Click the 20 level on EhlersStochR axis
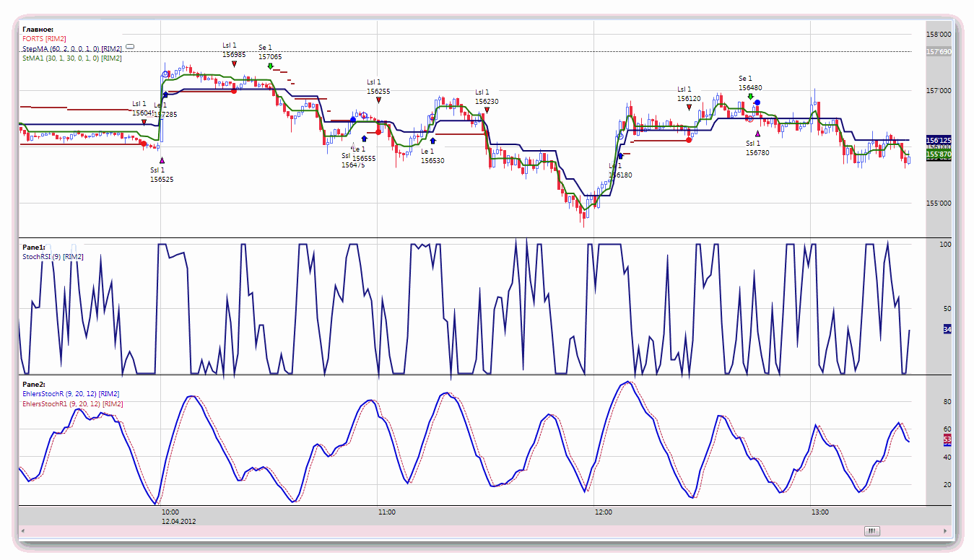 tap(947, 485)
